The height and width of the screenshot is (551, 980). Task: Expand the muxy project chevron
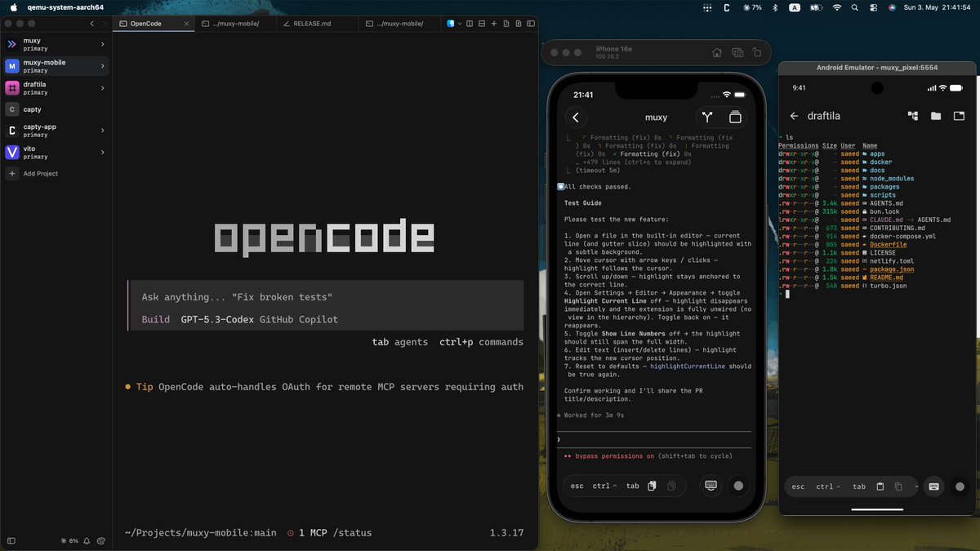click(102, 44)
